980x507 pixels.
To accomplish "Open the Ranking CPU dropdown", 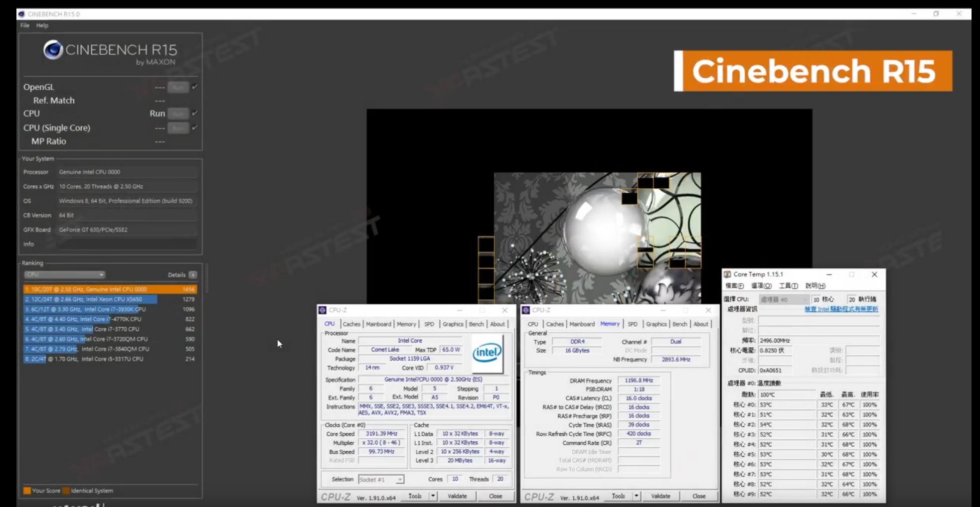I will 64,275.
